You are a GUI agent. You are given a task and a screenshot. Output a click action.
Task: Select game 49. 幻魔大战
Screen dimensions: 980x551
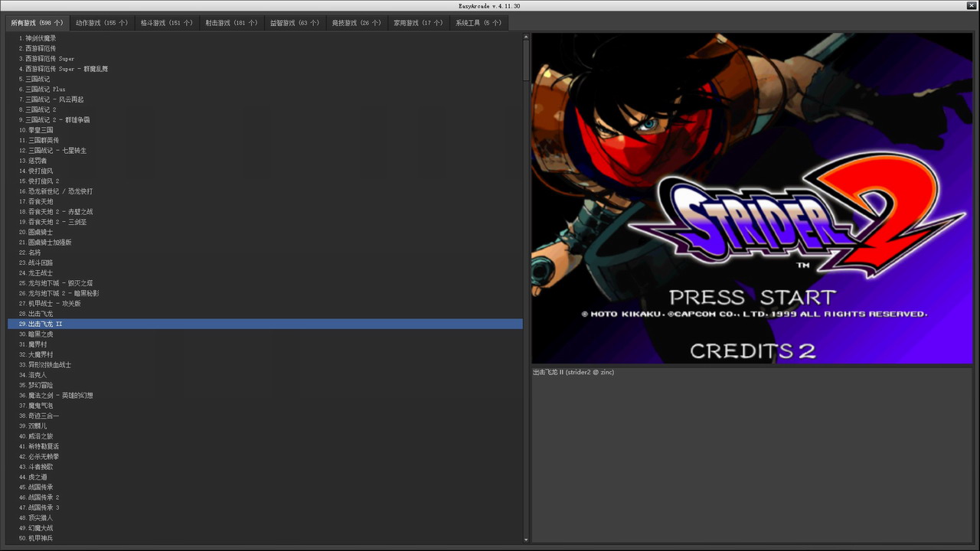point(265,528)
